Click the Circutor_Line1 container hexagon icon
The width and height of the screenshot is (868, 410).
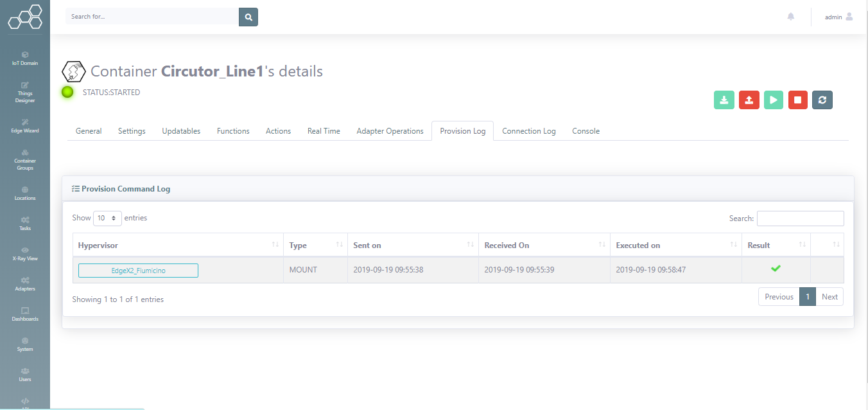tap(74, 71)
